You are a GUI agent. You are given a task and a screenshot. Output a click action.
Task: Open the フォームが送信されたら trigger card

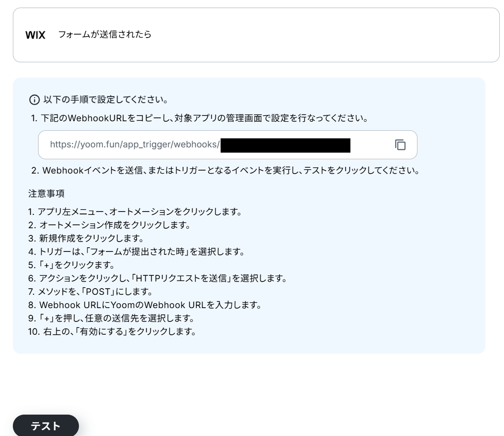(x=256, y=35)
